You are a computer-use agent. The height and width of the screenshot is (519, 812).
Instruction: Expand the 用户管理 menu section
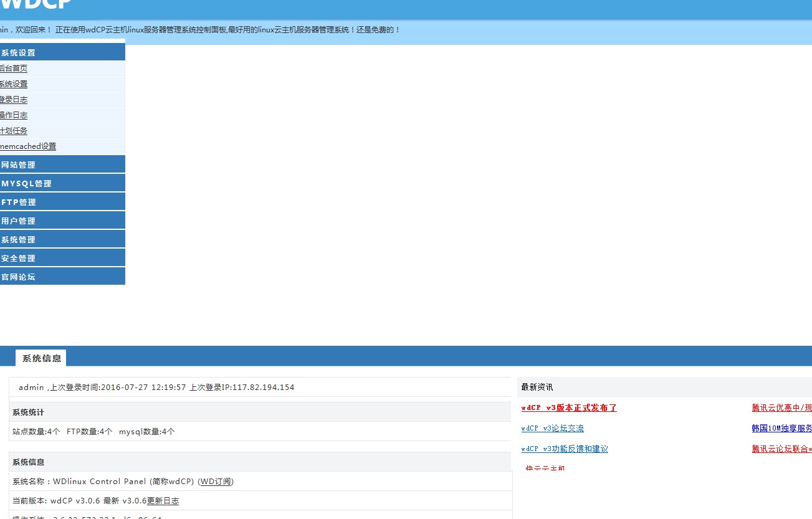62,221
